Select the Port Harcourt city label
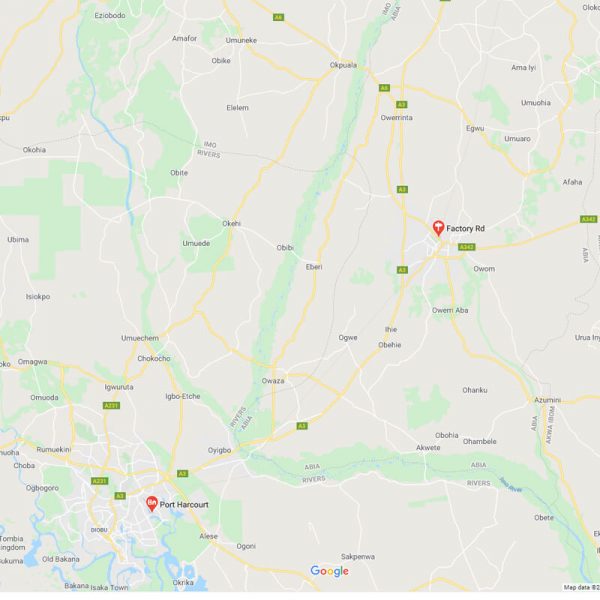 coord(184,505)
